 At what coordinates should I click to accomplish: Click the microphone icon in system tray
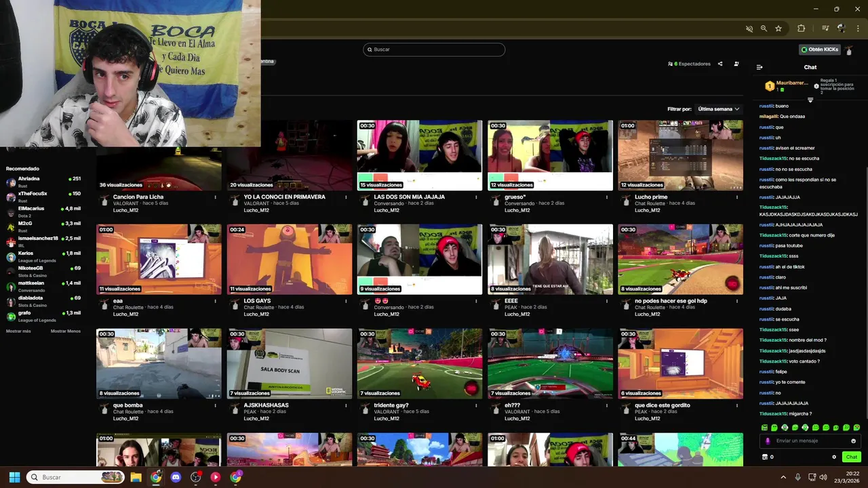point(797,477)
